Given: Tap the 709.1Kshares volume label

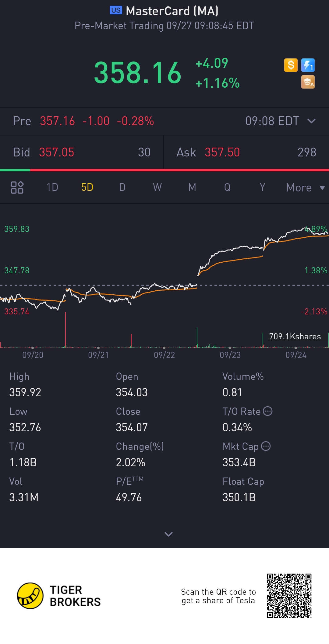Looking at the screenshot, I should pos(295,336).
